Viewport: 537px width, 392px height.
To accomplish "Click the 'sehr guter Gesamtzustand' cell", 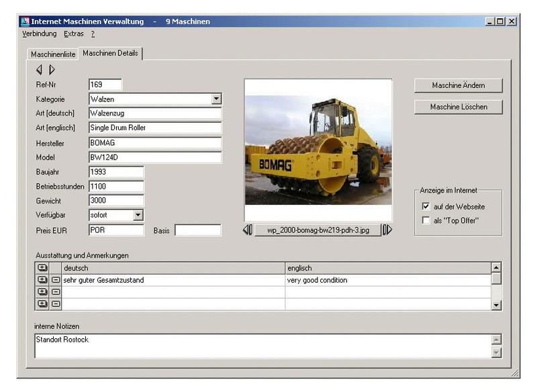I will (173, 280).
